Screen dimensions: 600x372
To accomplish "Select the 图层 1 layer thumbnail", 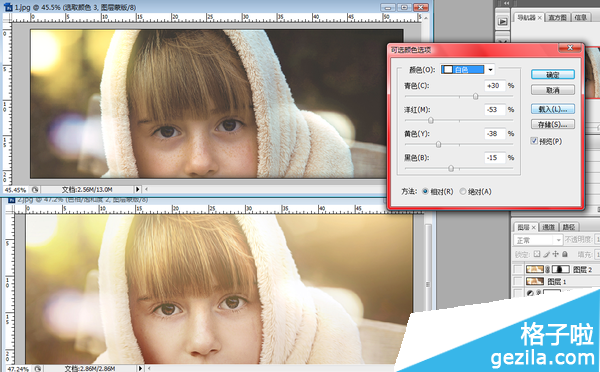I will pos(535,282).
